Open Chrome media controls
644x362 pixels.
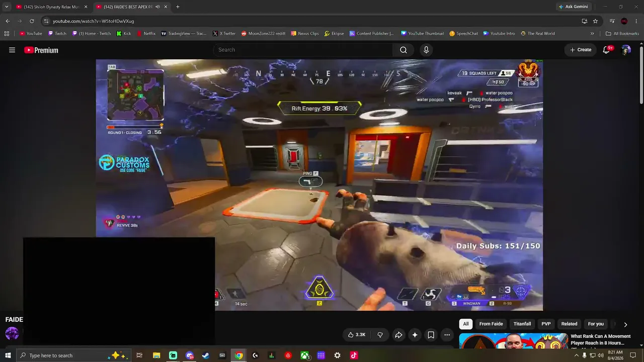coord(612,21)
